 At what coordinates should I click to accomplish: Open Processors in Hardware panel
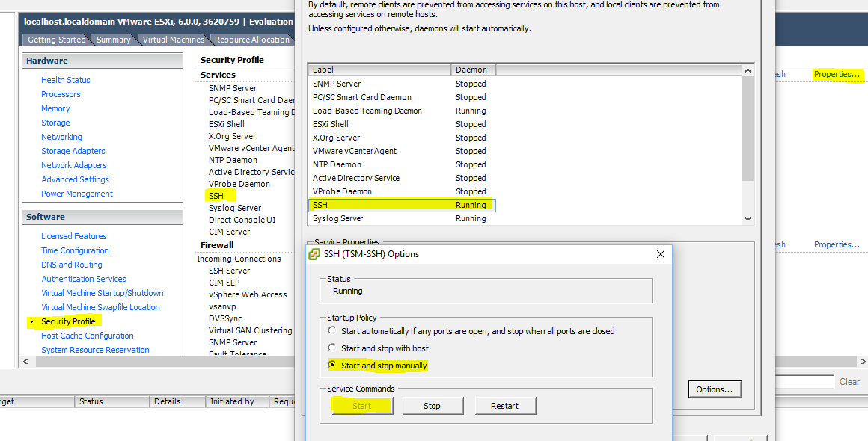pyautogui.click(x=61, y=94)
